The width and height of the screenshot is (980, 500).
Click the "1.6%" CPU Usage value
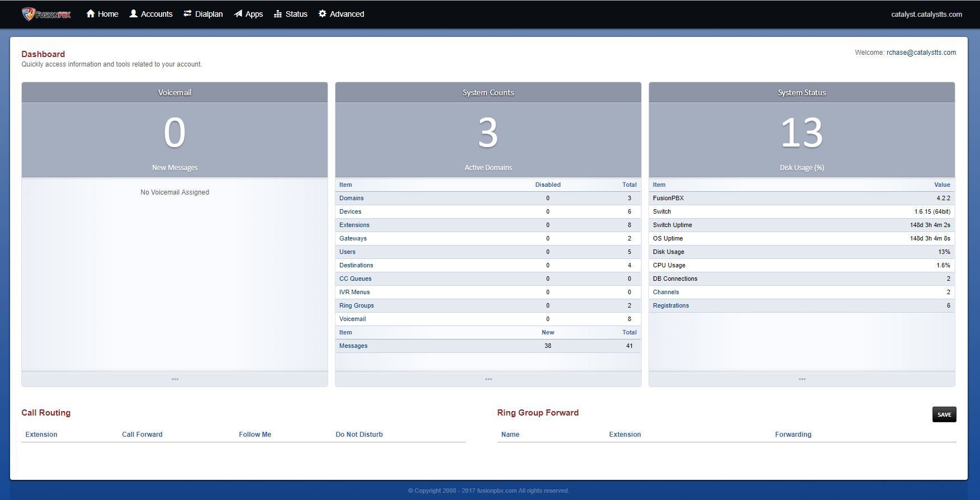point(943,265)
